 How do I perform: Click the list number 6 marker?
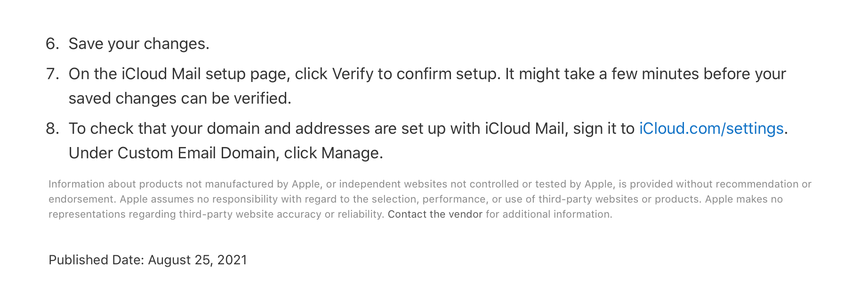coord(52,44)
